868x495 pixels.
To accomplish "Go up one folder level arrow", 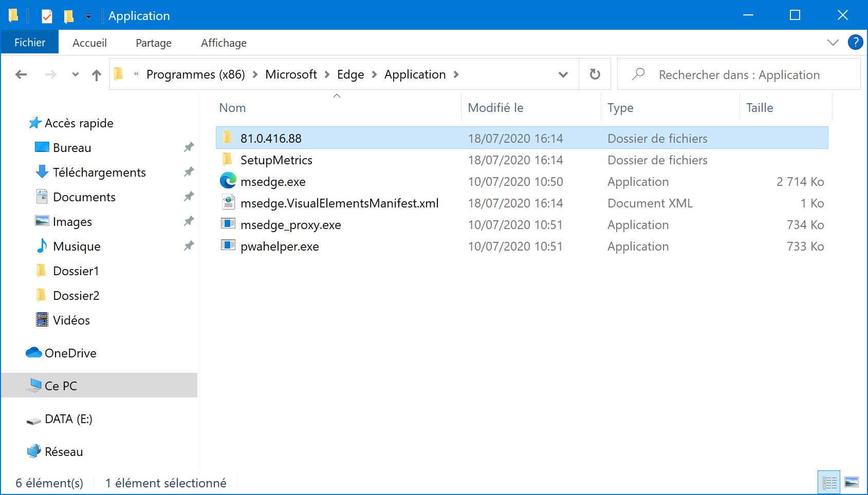I will 96,75.
